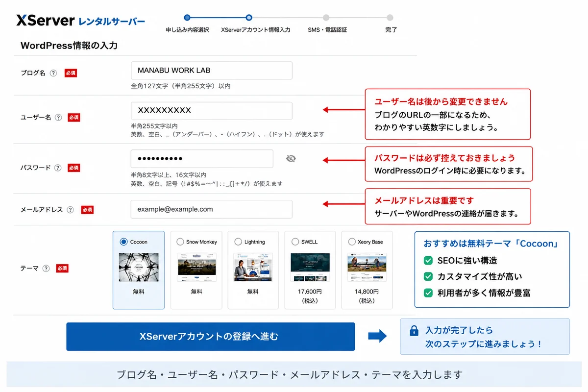
Task: Click the help icon beside パスワード
Action: (x=58, y=168)
